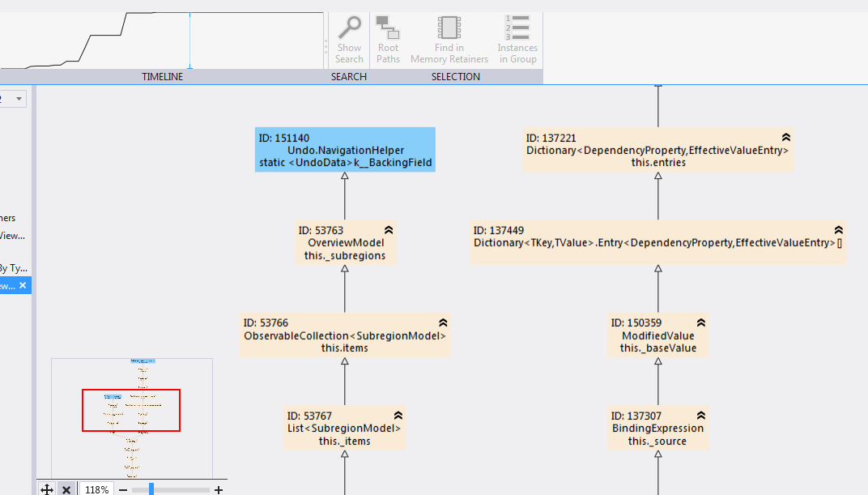Select the Undo.NavigationHelper node ID 151140
Image resolution: width=868 pixels, height=495 pixels.
345,150
